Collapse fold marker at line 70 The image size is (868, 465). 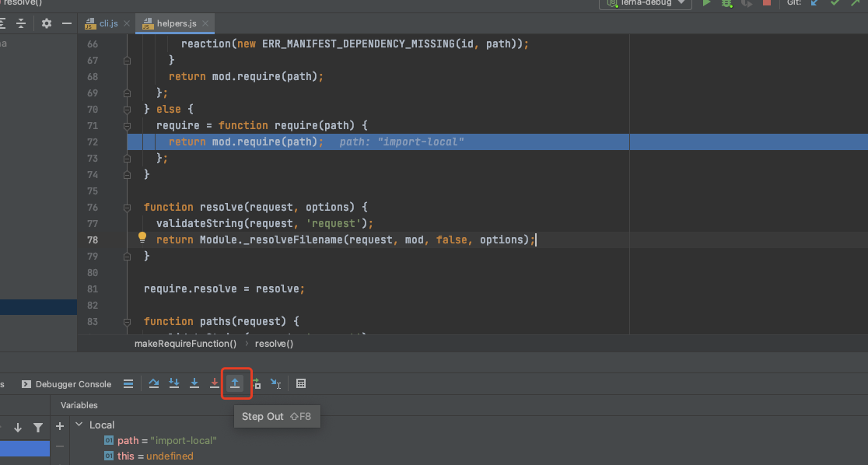(127, 109)
